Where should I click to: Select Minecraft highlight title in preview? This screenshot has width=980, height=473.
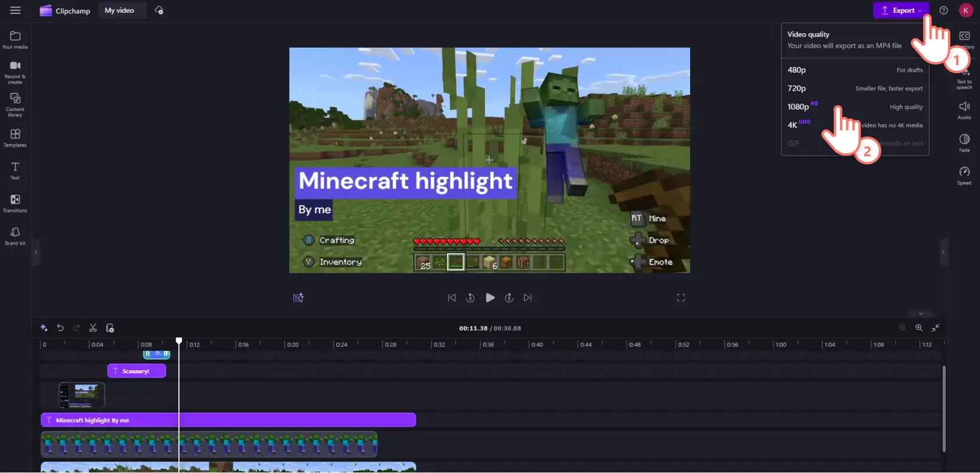(x=405, y=181)
